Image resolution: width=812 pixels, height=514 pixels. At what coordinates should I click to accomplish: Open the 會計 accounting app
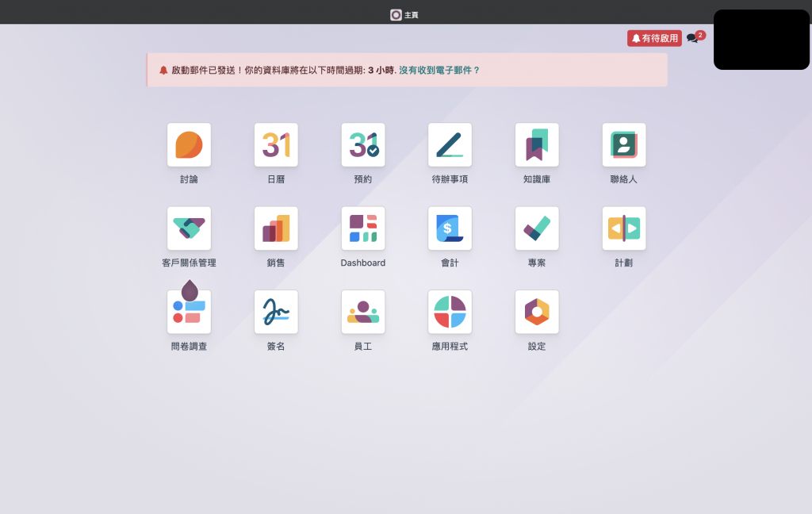[450, 228]
